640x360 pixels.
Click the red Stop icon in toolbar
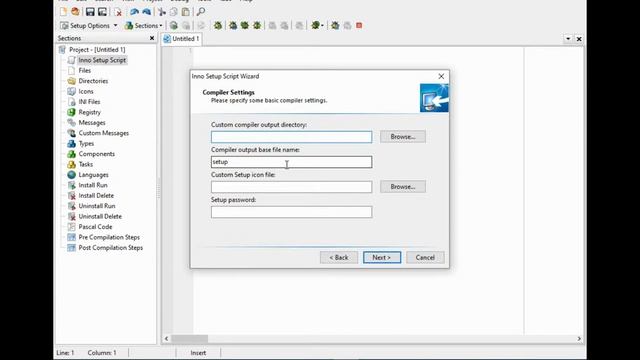coord(359,25)
